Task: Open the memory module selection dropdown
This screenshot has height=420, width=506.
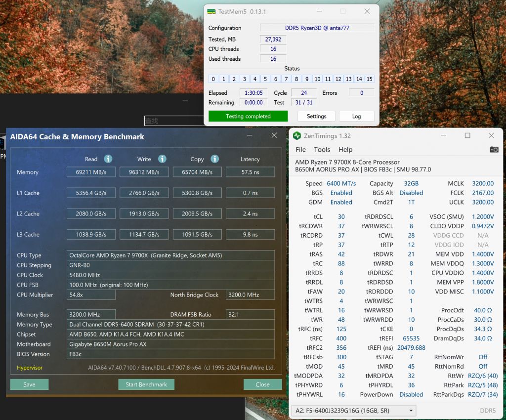Action: tap(353, 411)
